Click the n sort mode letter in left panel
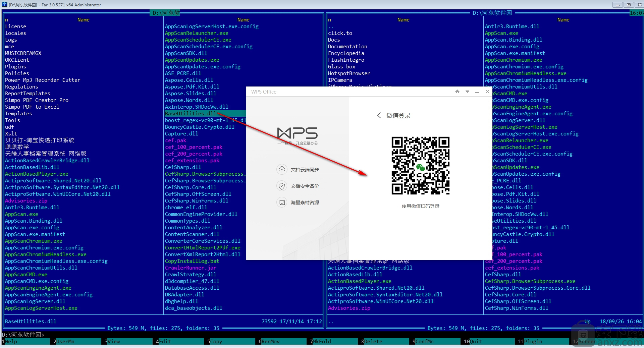The width and height of the screenshot is (644, 348). [x=6, y=20]
